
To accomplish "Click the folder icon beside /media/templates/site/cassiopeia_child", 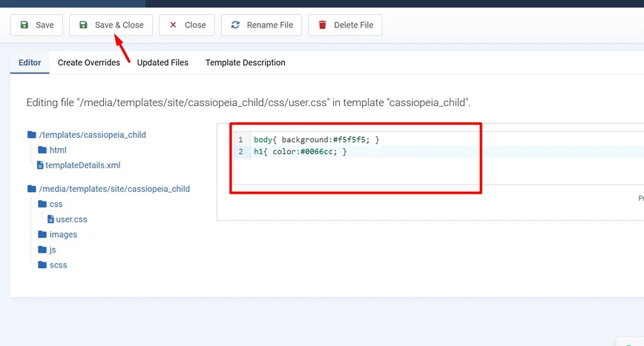I will (32, 189).
